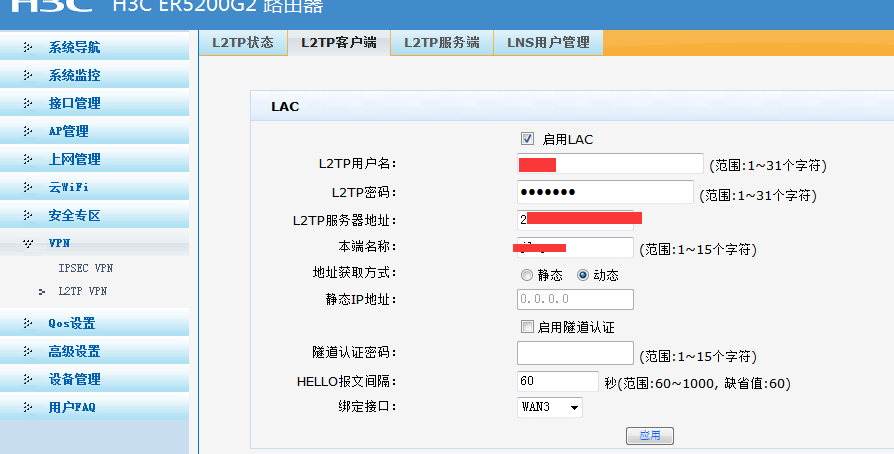Enable the 启用隧道认证 checkbox

[x=527, y=327]
